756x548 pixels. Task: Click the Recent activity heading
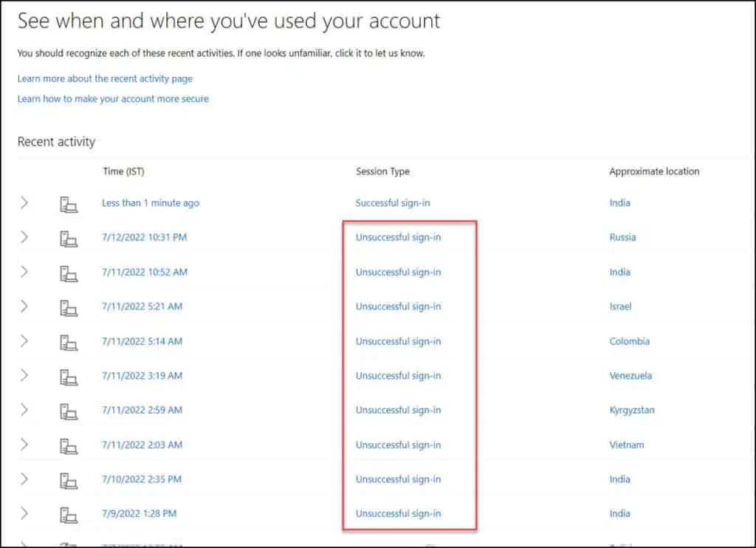click(56, 142)
